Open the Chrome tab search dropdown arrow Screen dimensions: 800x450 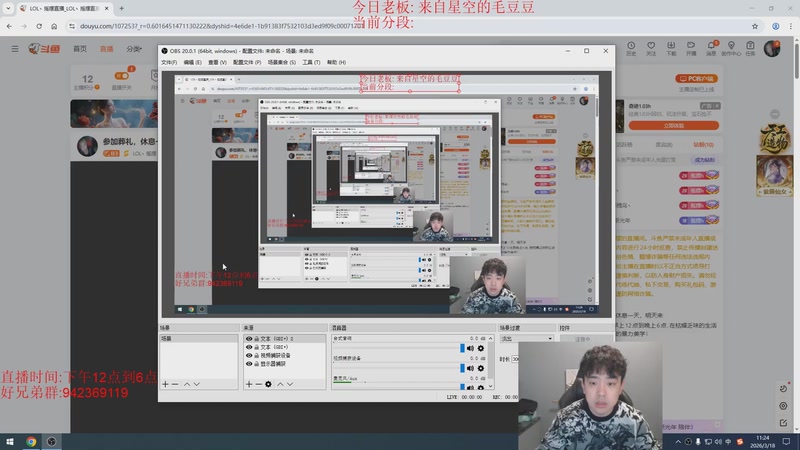click(x=8, y=8)
